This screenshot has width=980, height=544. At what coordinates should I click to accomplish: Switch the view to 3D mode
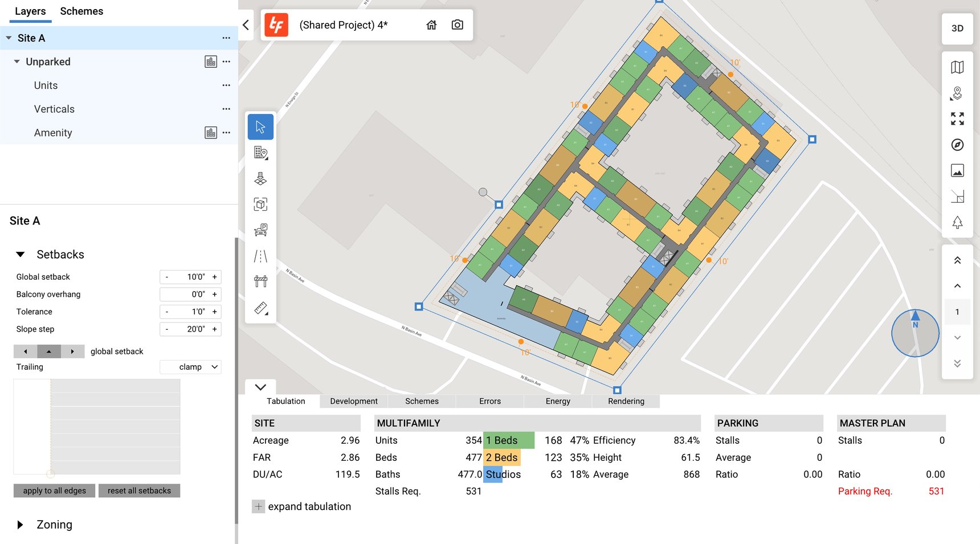click(957, 27)
